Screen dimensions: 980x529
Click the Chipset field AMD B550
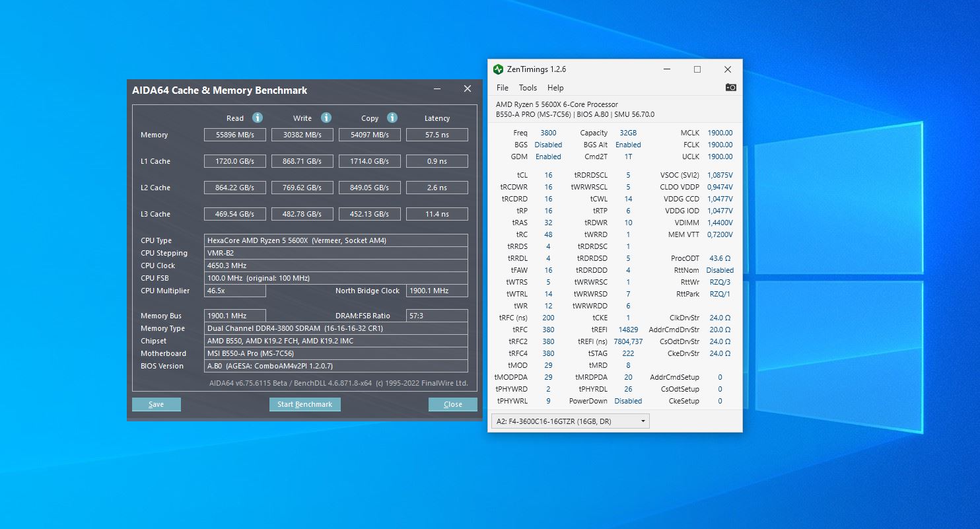[336, 341]
